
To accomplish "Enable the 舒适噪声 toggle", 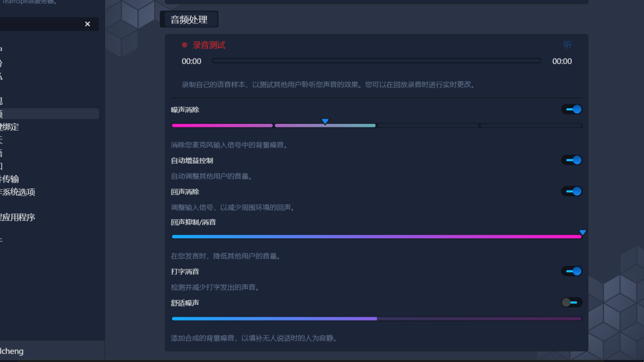I will [x=571, y=303].
